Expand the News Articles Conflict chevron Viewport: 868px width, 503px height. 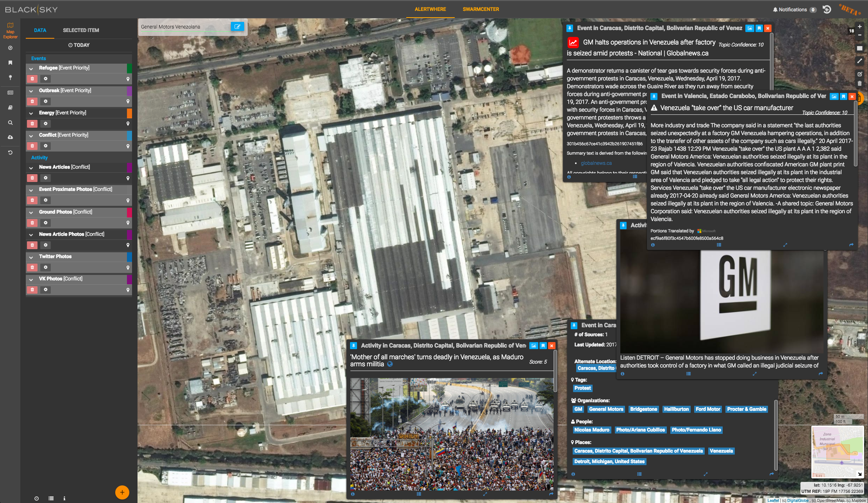[x=31, y=168]
